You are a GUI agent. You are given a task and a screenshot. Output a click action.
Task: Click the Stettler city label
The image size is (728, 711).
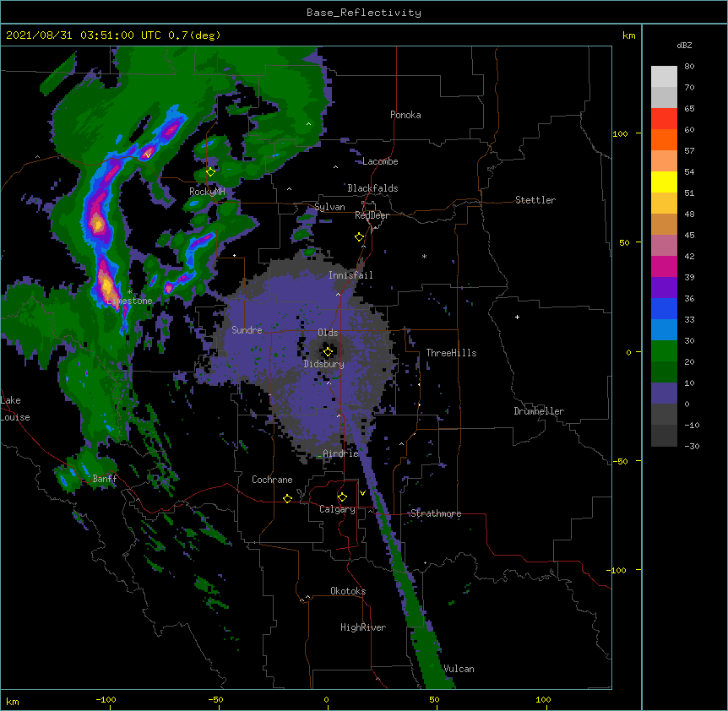535,200
